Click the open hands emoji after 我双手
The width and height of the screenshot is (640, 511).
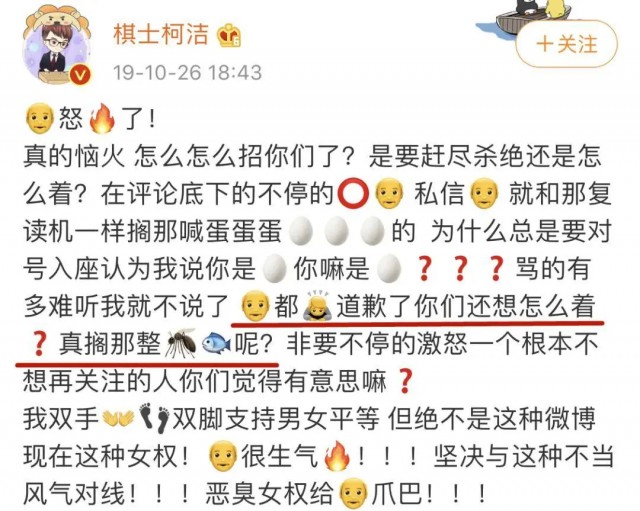coord(118,418)
